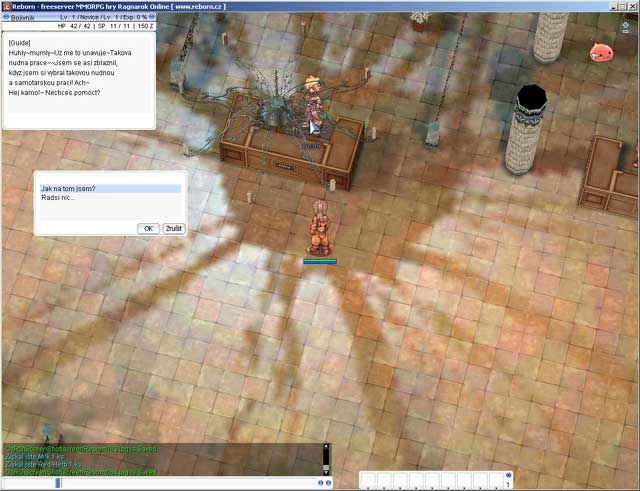Click the first hotkey bar slot
This screenshot has width=640, height=491.
(369, 480)
